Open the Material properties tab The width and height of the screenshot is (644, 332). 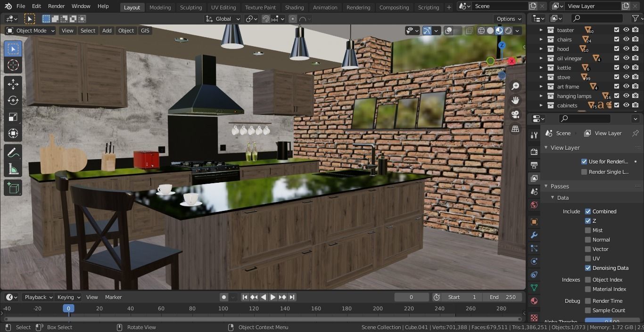coord(534,301)
